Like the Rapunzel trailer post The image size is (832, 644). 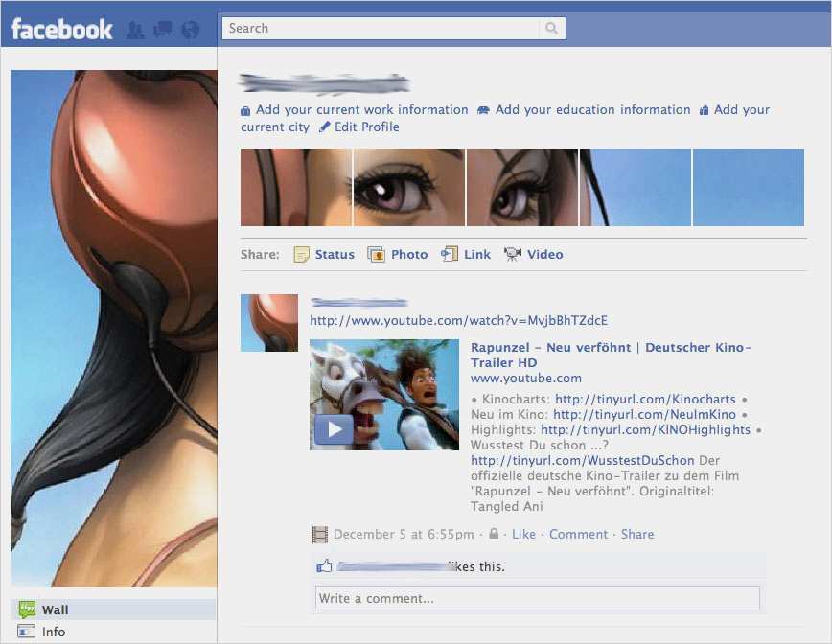[x=523, y=534]
